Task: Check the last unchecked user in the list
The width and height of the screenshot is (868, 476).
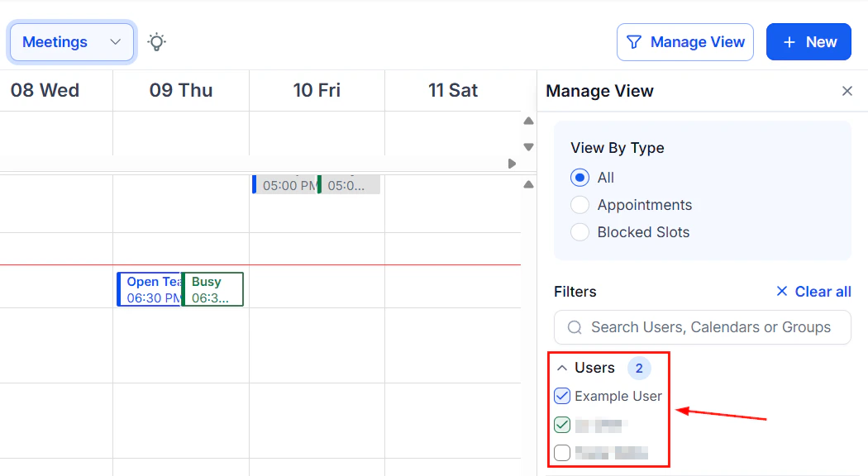Action: click(562, 453)
